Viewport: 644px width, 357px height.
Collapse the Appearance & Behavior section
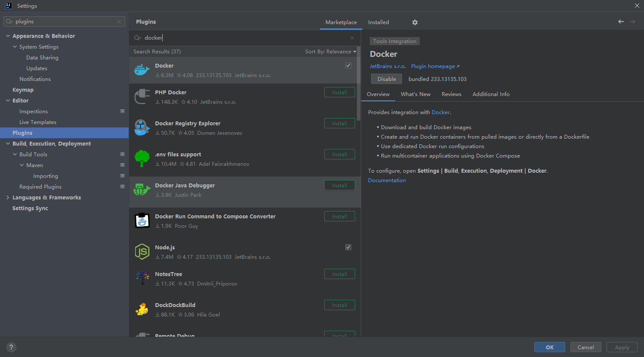(8, 36)
